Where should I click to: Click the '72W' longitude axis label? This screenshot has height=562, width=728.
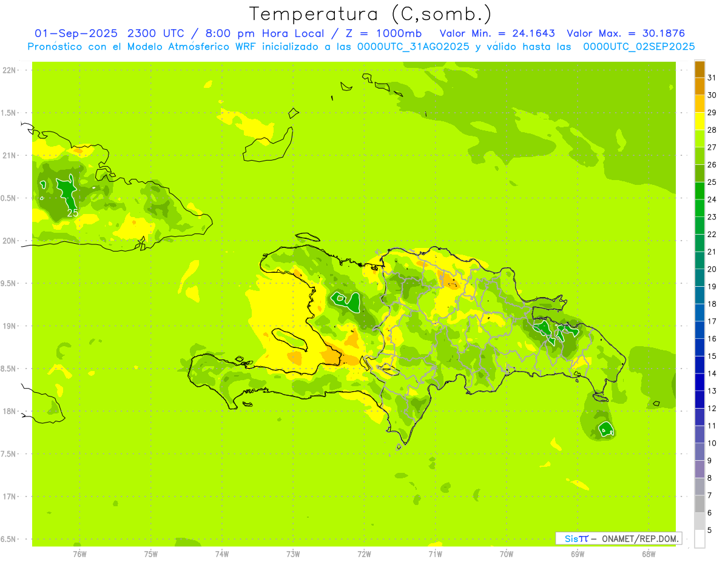click(364, 554)
